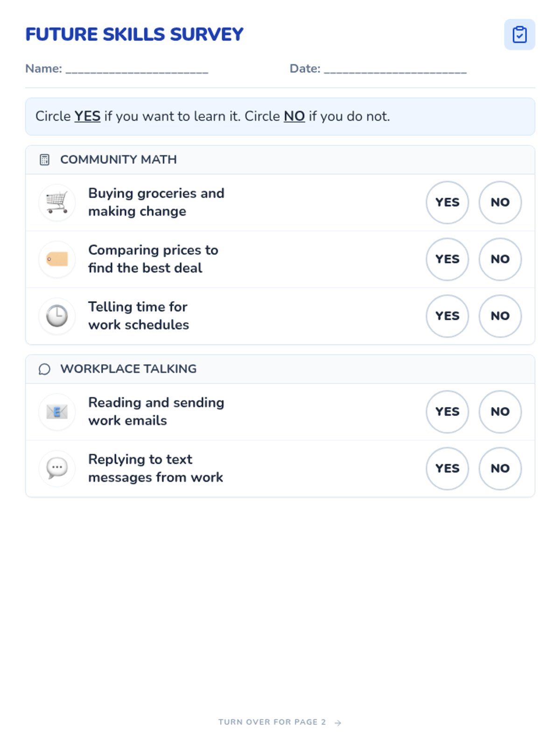Choose YES for comparing prices

point(447,259)
